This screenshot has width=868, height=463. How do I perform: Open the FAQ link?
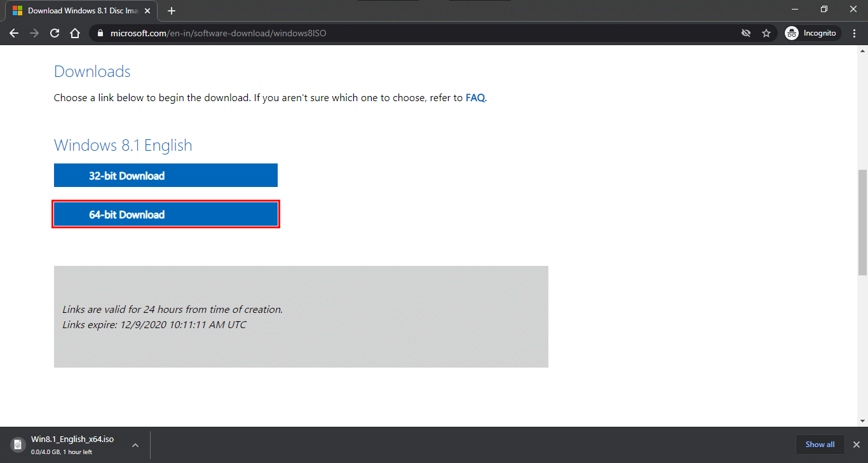tap(475, 98)
